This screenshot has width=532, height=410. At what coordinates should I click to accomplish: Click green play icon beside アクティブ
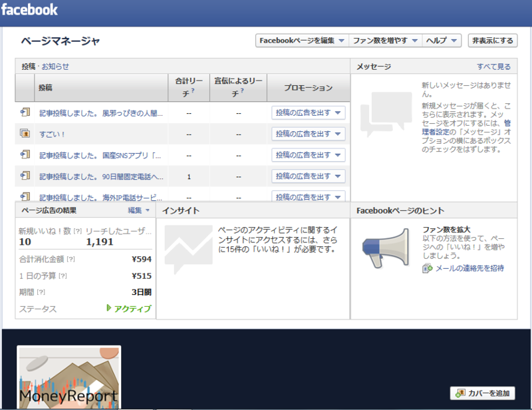108,307
